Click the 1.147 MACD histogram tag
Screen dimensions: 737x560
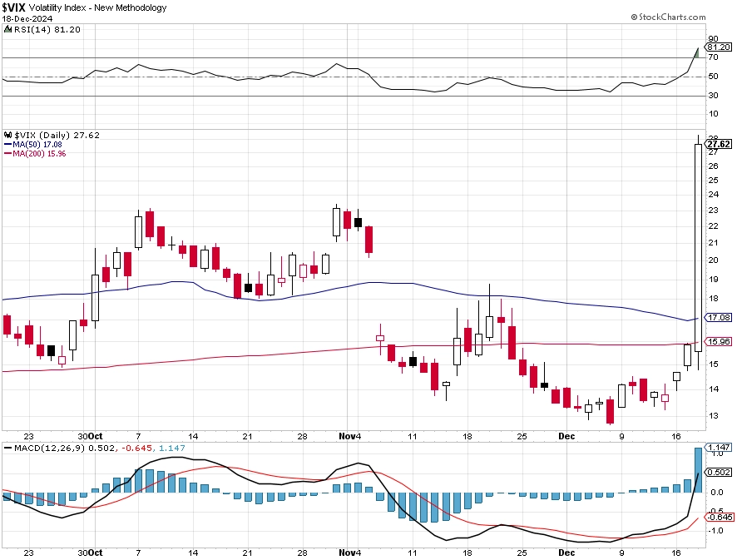tap(718, 447)
